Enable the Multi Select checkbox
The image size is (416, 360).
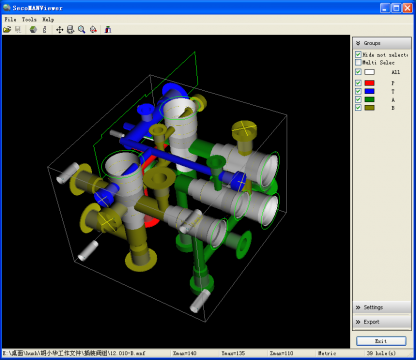click(358, 62)
